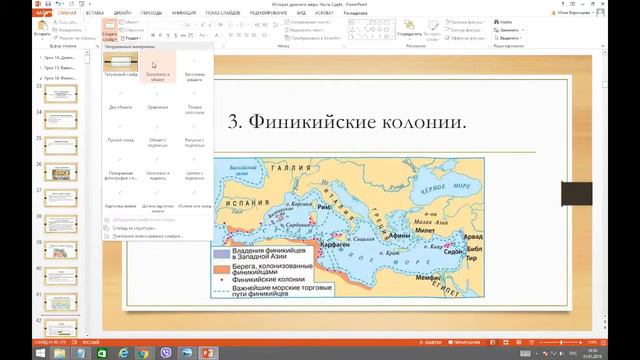Viewport: 640px width, 360px height.
Task: Switch to the Дизайн (Design) tab
Action: point(122,13)
